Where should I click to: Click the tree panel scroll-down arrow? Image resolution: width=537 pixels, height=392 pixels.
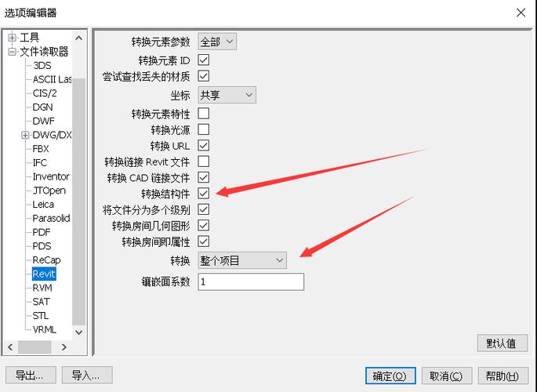point(78,332)
